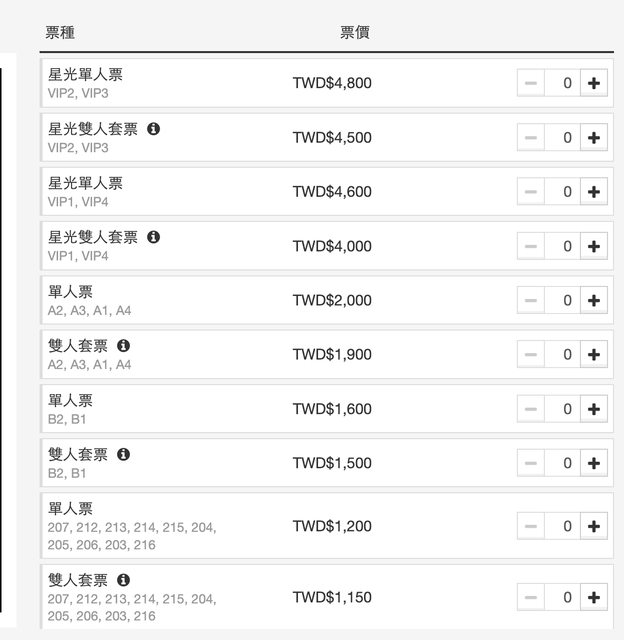The width and height of the screenshot is (624, 640).
Task: Increase TWD$1,200 單人票 quantity
Action: click(x=594, y=526)
